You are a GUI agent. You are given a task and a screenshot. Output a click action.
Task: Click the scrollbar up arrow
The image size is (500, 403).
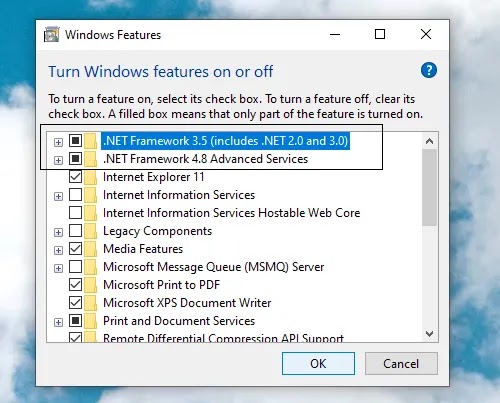[429, 141]
